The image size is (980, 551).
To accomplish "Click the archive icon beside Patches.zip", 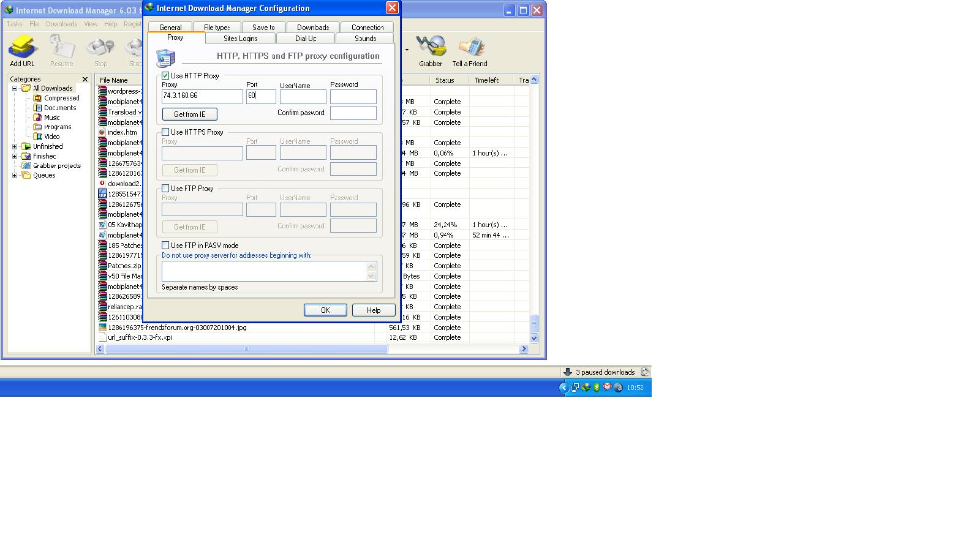I will point(102,266).
